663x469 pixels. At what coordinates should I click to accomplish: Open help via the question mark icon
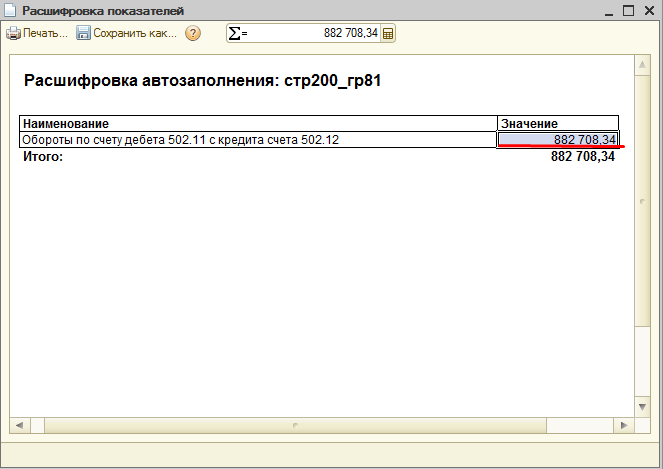tap(193, 33)
